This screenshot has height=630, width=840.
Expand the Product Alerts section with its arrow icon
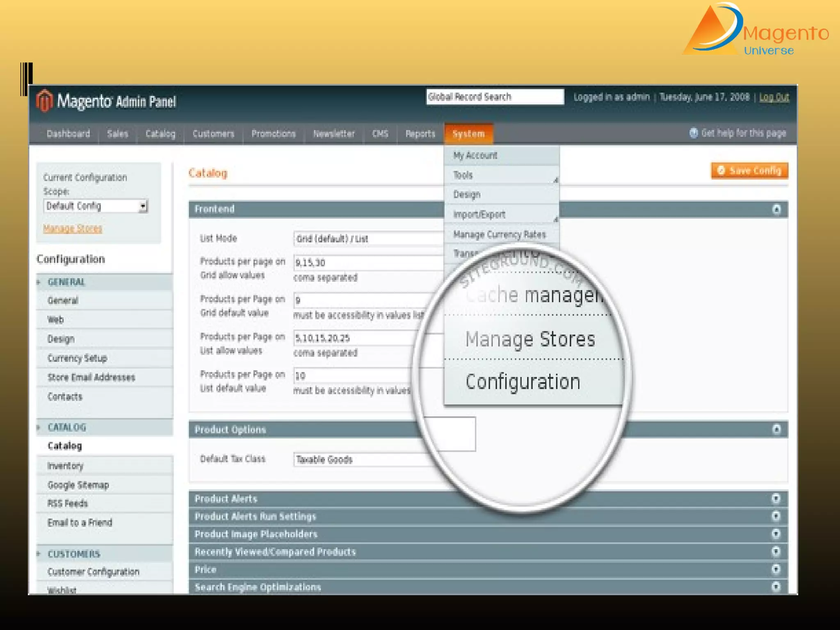pos(776,499)
